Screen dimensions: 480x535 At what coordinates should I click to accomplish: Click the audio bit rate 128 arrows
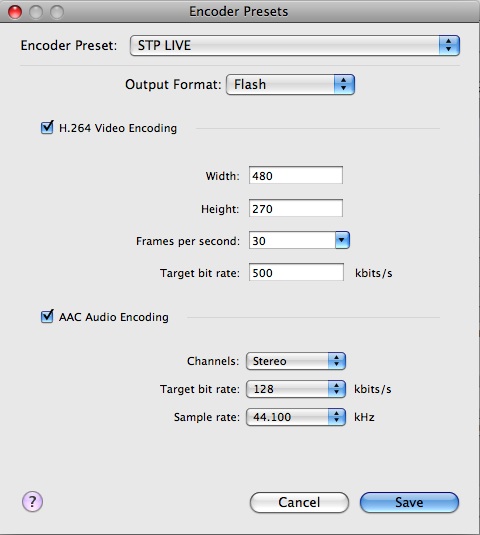point(337,389)
